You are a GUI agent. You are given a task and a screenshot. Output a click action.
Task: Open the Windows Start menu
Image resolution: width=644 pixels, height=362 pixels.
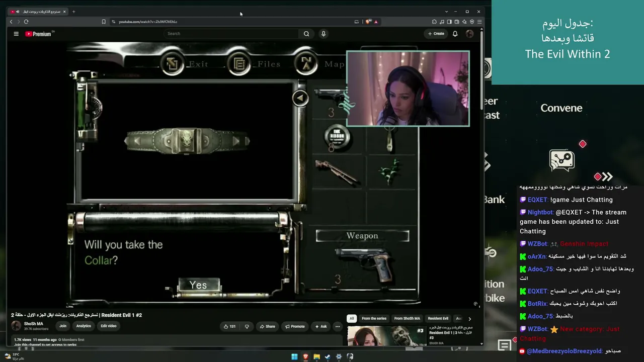coord(294,357)
